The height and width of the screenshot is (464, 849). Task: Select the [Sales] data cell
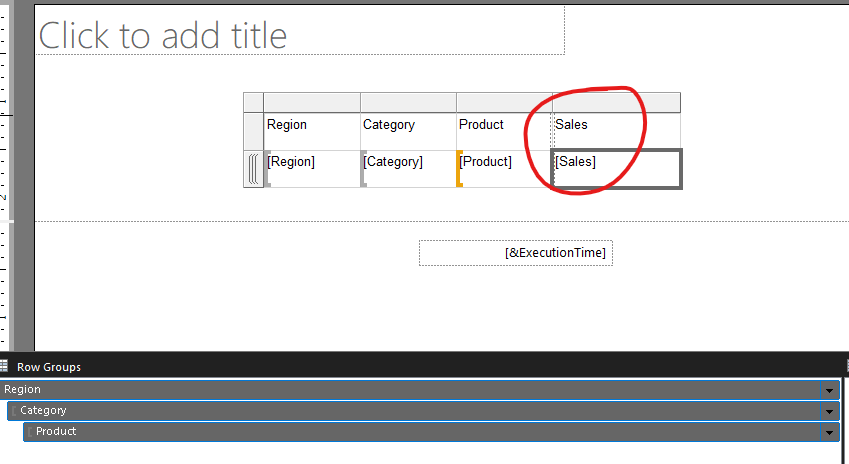[x=616, y=169]
